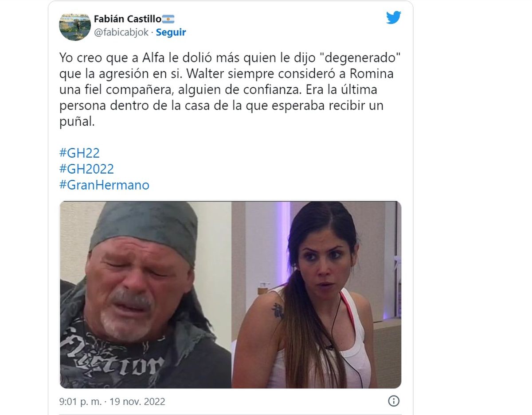
Task: Open the Fabián Castillo display name
Action: (x=128, y=19)
